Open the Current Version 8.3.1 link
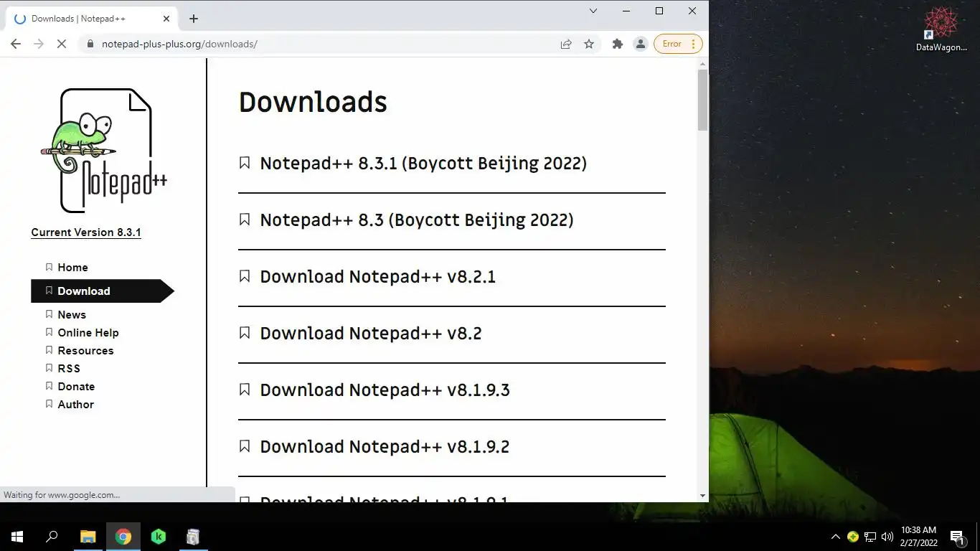Image resolution: width=980 pixels, height=551 pixels. tap(86, 232)
